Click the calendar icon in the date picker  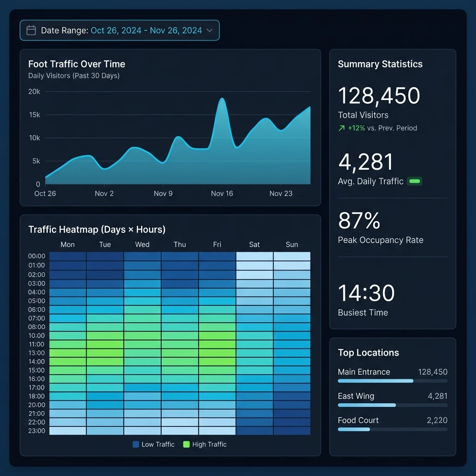31,30
